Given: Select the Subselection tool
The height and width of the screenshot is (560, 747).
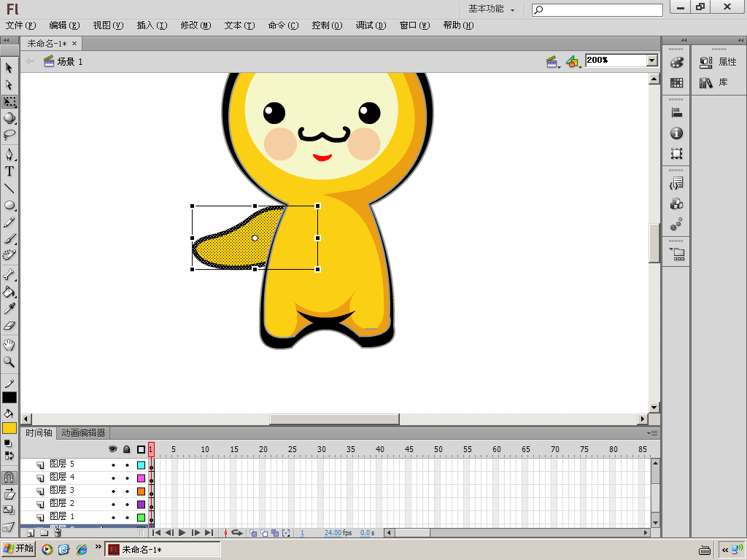Looking at the screenshot, I should pos(9,85).
